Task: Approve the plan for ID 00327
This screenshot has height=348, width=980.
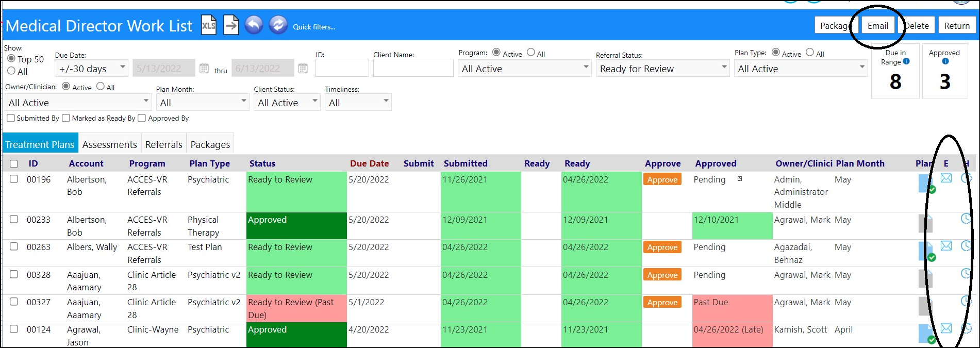Action: coord(662,302)
